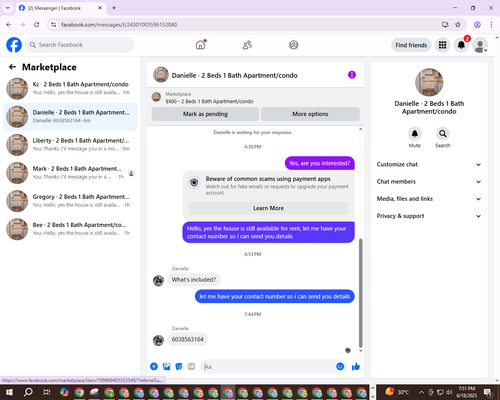Open the Groups icon in top navigation
This screenshot has width=500, height=400.
pos(294,45)
